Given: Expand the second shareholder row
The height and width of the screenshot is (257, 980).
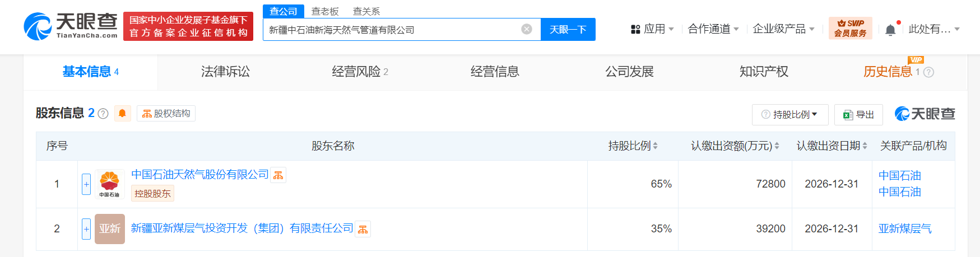Looking at the screenshot, I should [x=86, y=228].
